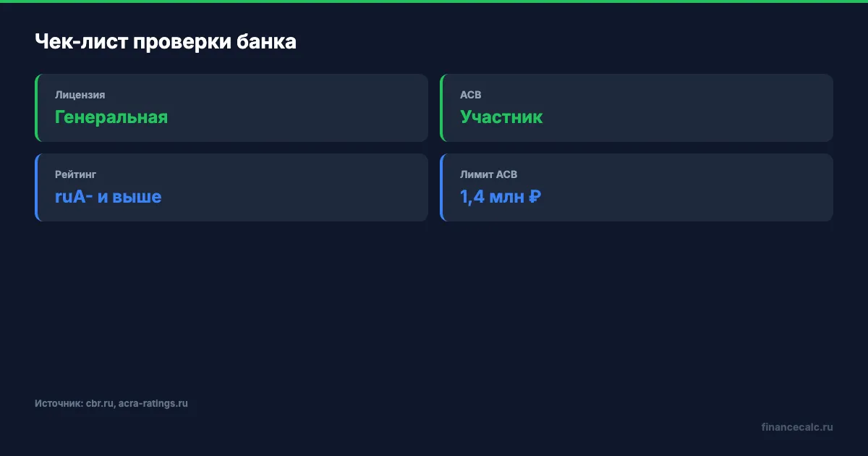Select the "АСВ" card label
868x456 pixels.
click(x=470, y=95)
